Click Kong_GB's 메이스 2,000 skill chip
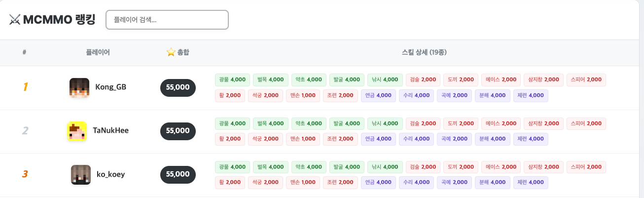This screenshot has width=644, height=198. (501, 79)
